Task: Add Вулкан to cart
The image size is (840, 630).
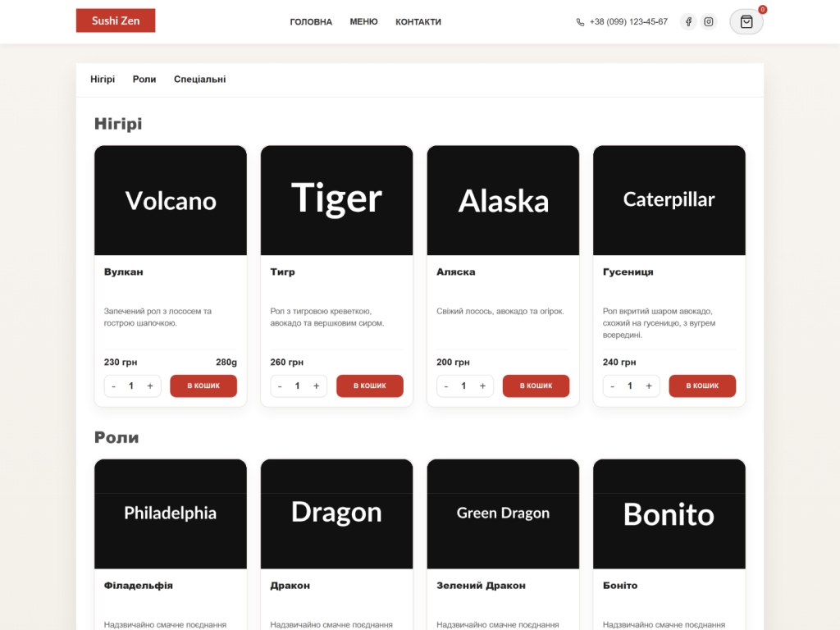Action: 203,386
